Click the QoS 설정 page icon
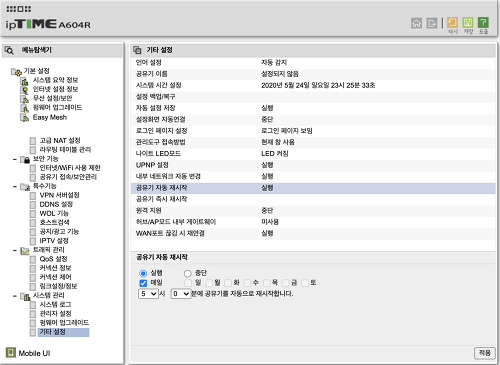500x365 pixels. (33, 259)
